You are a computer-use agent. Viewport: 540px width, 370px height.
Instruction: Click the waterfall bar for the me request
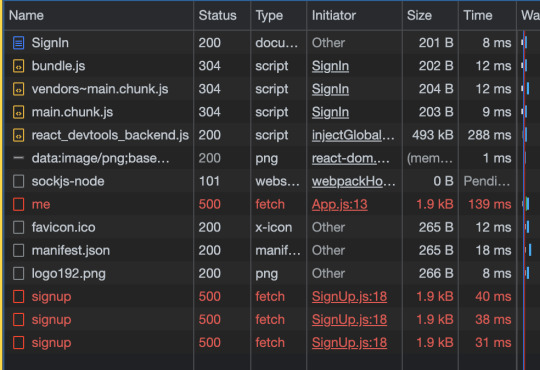pyautogui.click(x=527, y=204)
